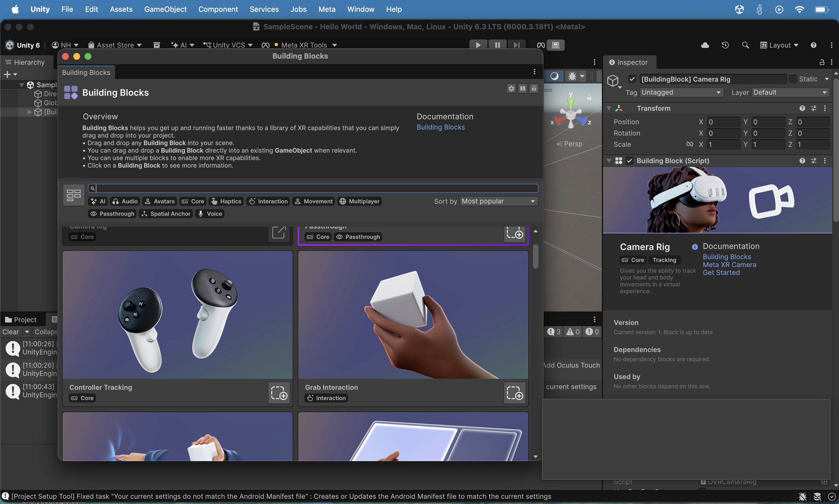Open the Unity Cloud icon in toolbar
Screen dimensions: 839x504
click(705, 45)
